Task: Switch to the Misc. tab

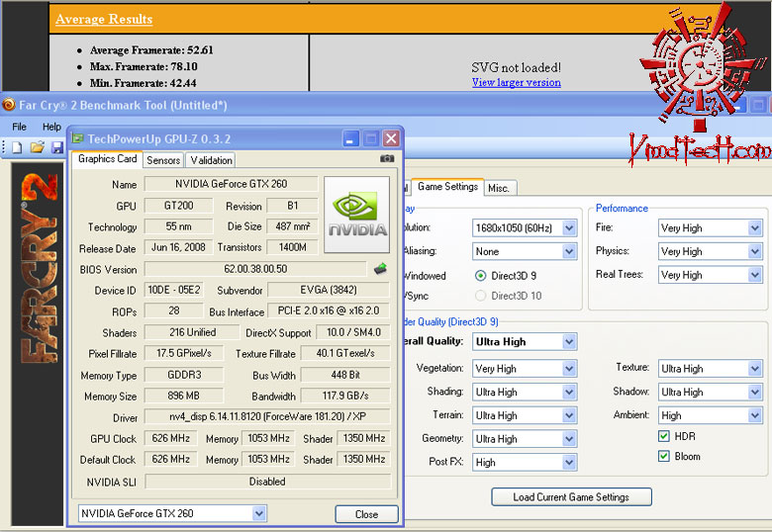Action: (499, 188)
